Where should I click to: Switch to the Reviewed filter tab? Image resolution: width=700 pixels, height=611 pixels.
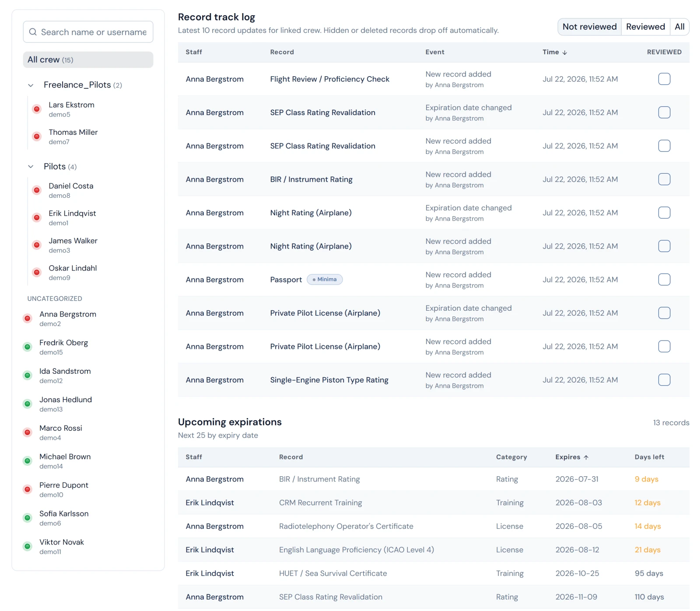645,27
